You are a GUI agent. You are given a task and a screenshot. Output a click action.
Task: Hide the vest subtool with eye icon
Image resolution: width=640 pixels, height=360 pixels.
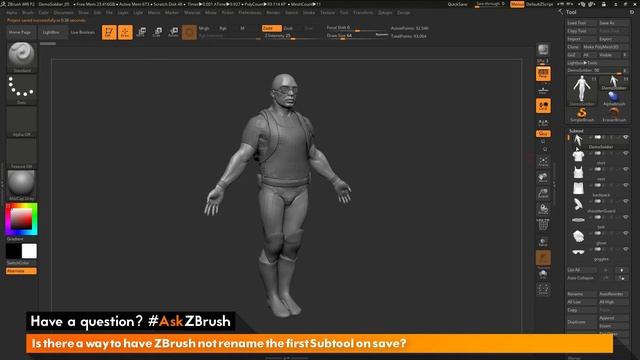pos(625,169)
